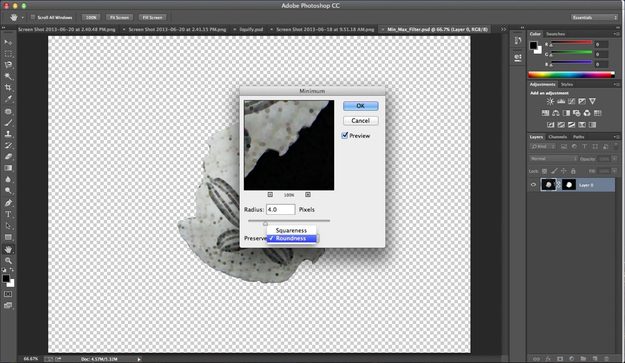Select the Eyedropper tool
Image resolution: width=625 pixels, height=363 pixels.
click(8, 98)
